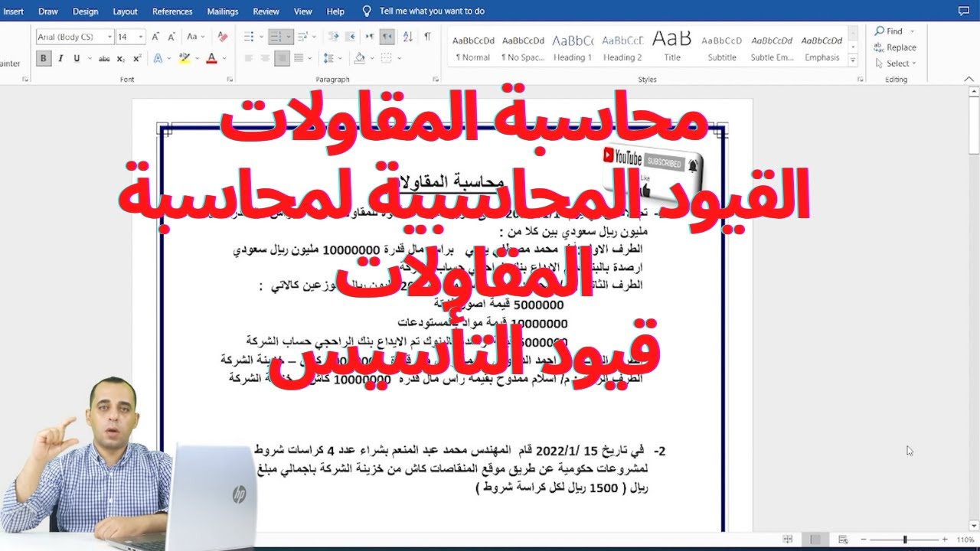
Task: Open the borders dropdown arrow
Action: point(398,58)
